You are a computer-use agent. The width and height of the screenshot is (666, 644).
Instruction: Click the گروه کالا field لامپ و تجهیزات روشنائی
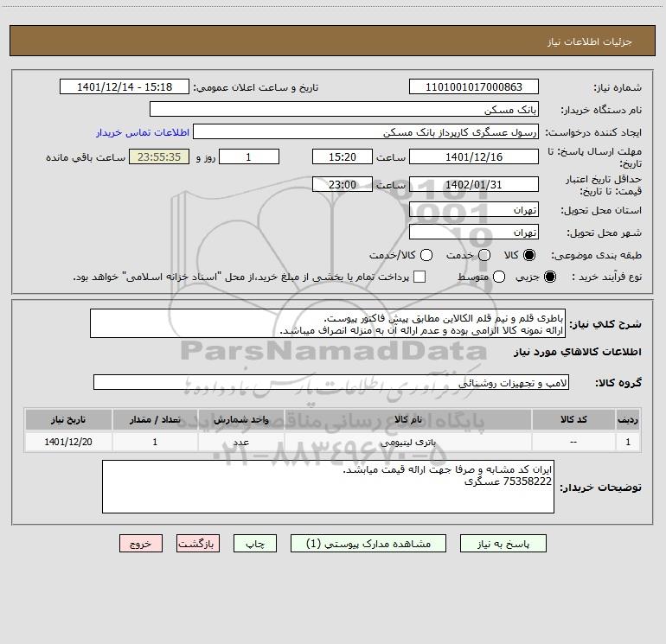click(x=331, y=382)
